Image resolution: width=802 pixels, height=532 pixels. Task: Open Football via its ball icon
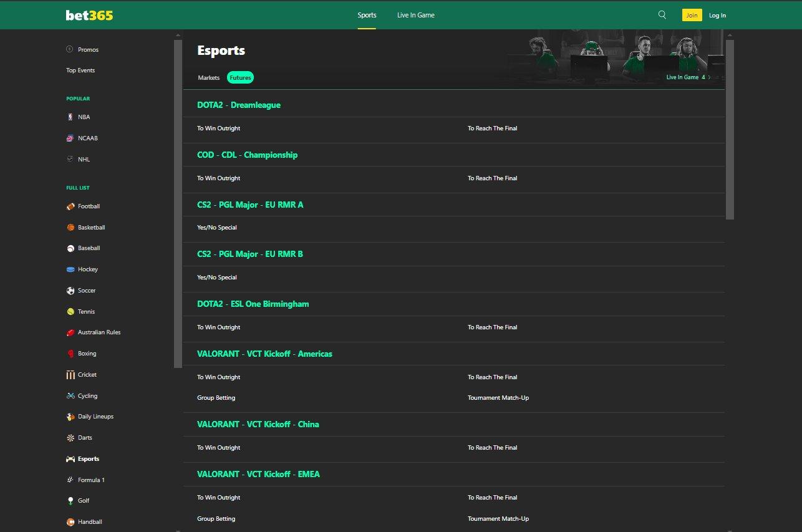[70, 206]
